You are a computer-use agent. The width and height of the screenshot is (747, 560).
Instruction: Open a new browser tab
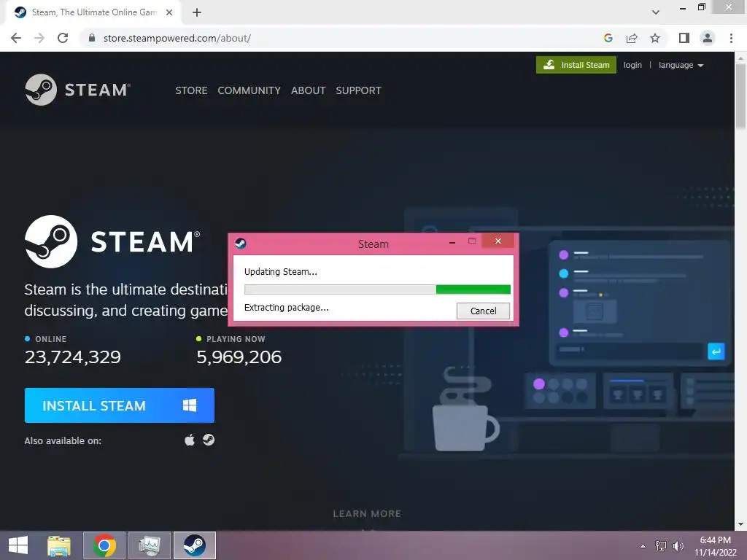tap(197, 12)
